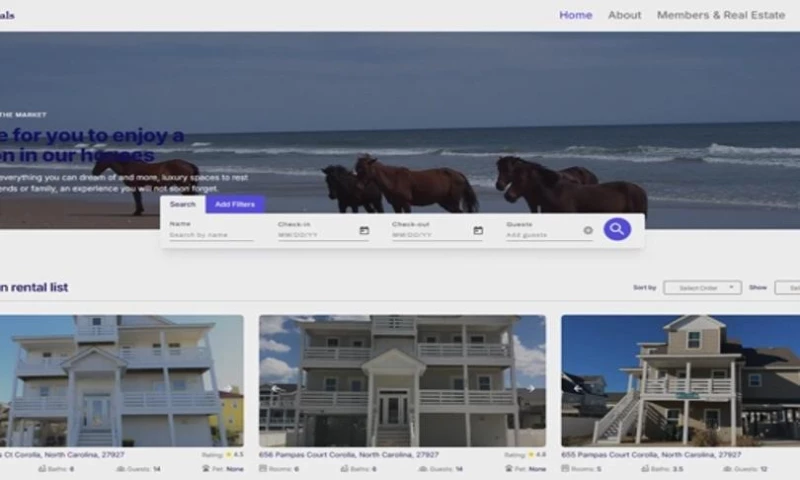Click 'Pet: None' on 656 Pampas Court

(x=527, y=469)
